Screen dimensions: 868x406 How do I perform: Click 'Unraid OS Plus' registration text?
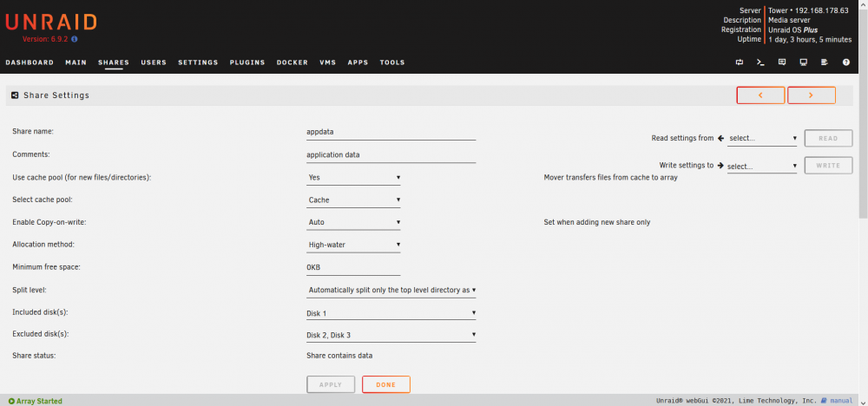[792, 29]
